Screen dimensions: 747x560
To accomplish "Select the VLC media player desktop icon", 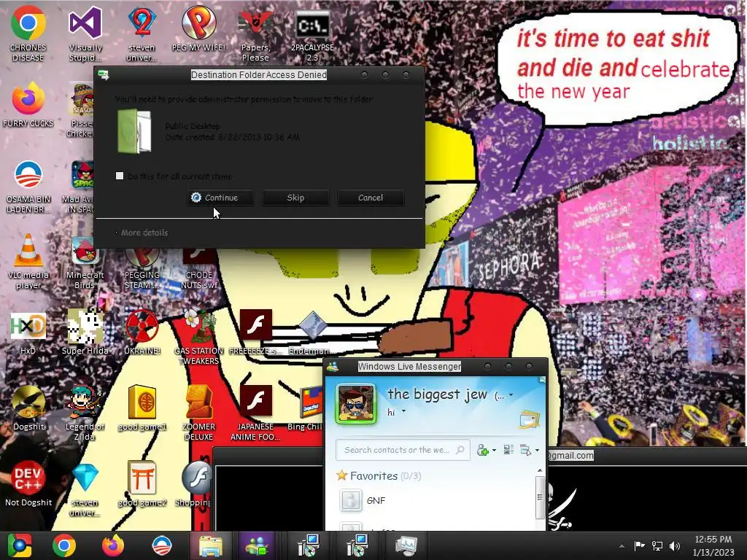I will 28,262.
